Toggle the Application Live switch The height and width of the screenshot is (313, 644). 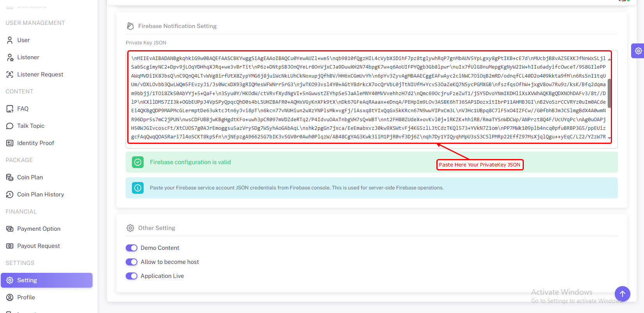click(x=132, y=276)
